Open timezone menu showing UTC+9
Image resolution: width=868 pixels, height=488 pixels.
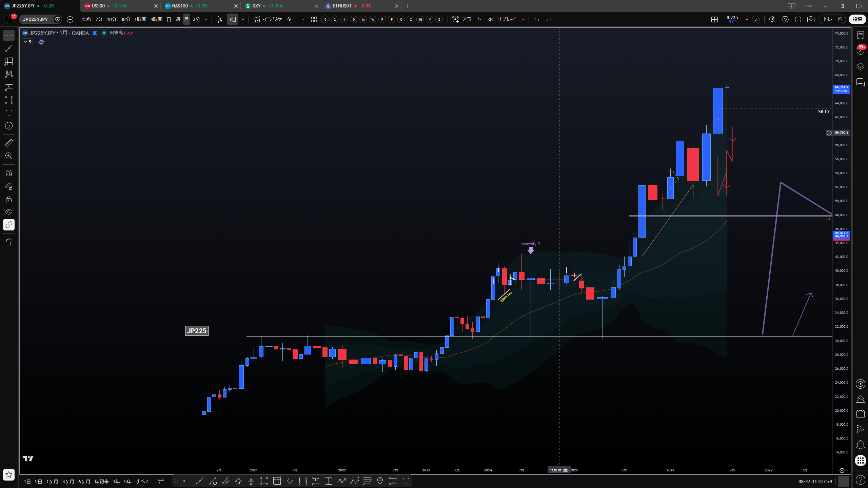point(815,482)
